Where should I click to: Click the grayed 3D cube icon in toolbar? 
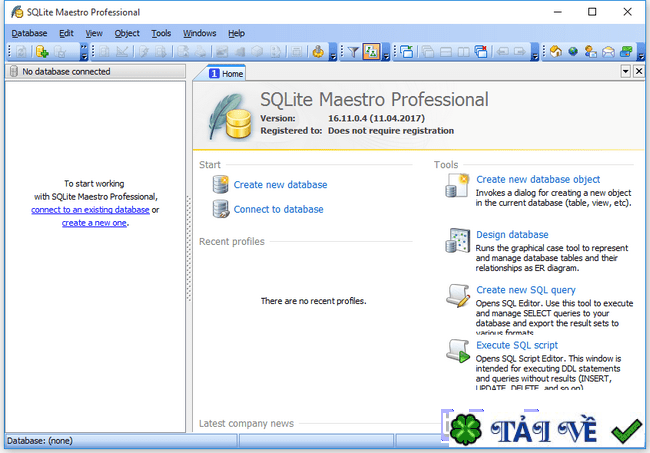click(x=257, y=52)
